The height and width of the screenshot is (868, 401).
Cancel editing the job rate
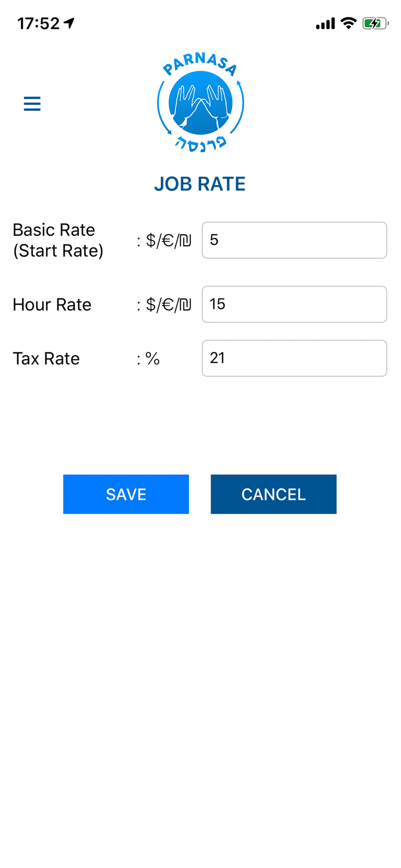(273, 494)
